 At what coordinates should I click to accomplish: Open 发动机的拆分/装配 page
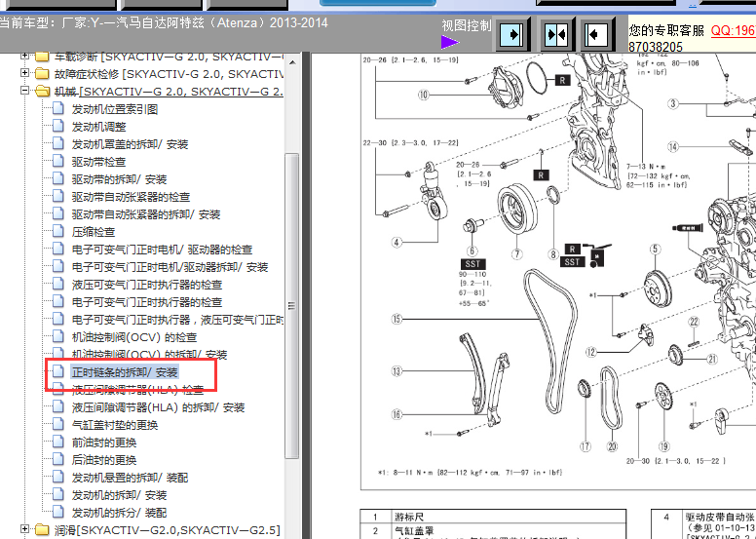point(119,513)
